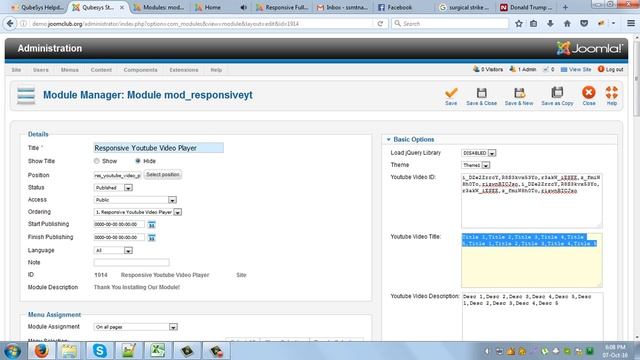Click into the Note field
The height and width of the screenshot is (360, 640).
(x=131, y=262)
